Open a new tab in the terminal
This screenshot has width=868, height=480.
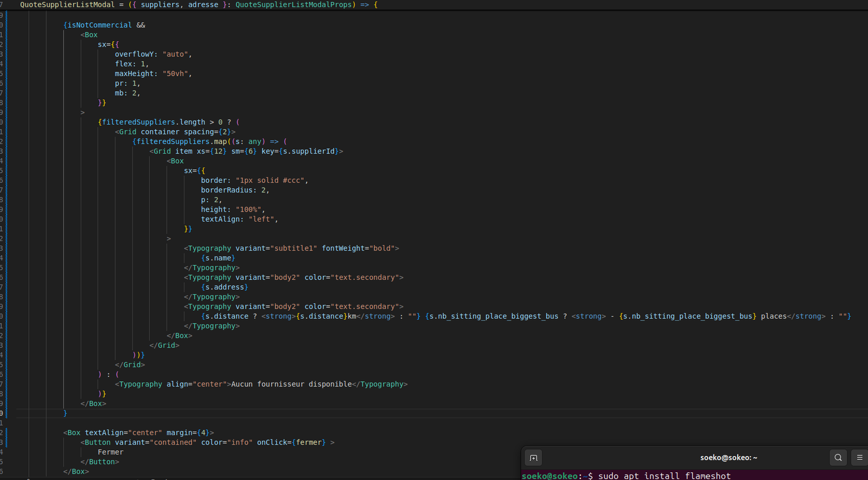coord(533,458)
